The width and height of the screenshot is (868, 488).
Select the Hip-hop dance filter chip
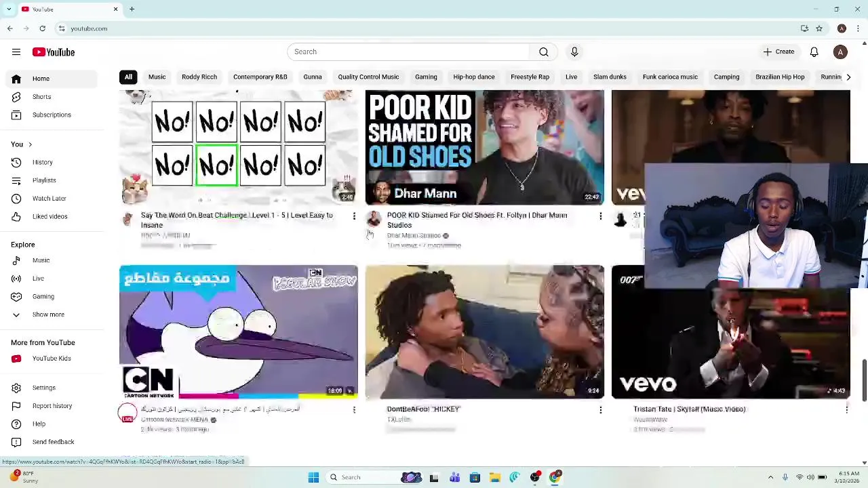coord(474,77)
